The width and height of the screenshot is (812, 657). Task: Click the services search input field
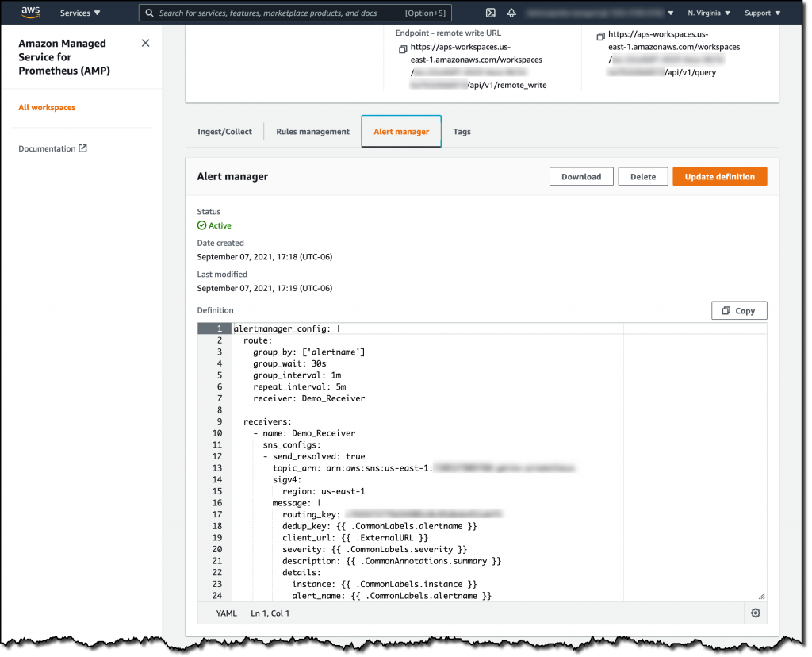tap(278, 12)
